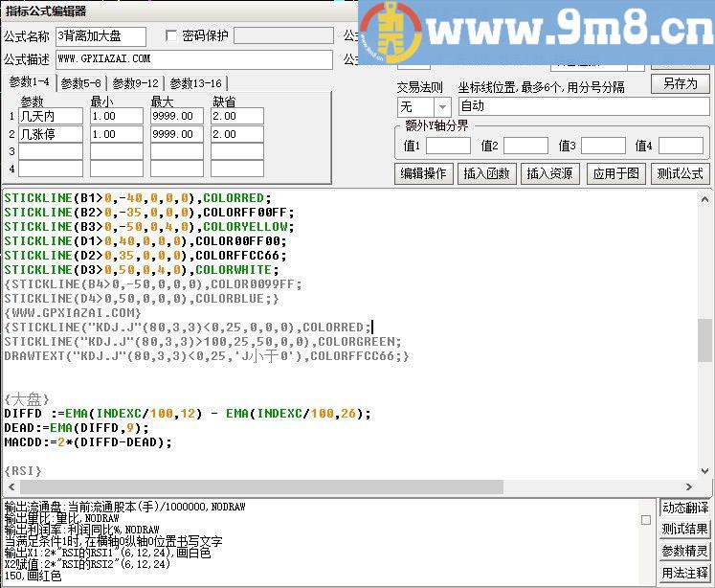Image resolution: width=715 pixels, height=588 pixels.
Task: Click the 插入函数 button
Action: point(486,173)
